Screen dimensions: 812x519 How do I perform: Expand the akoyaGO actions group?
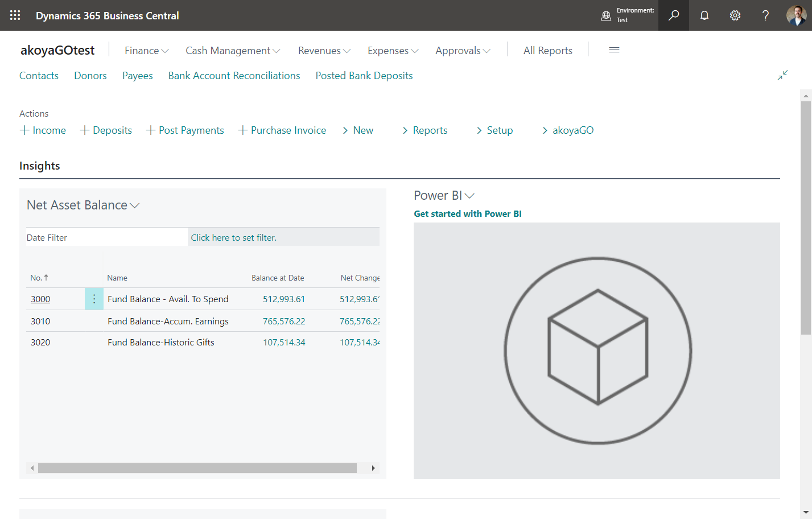point(568,130)
